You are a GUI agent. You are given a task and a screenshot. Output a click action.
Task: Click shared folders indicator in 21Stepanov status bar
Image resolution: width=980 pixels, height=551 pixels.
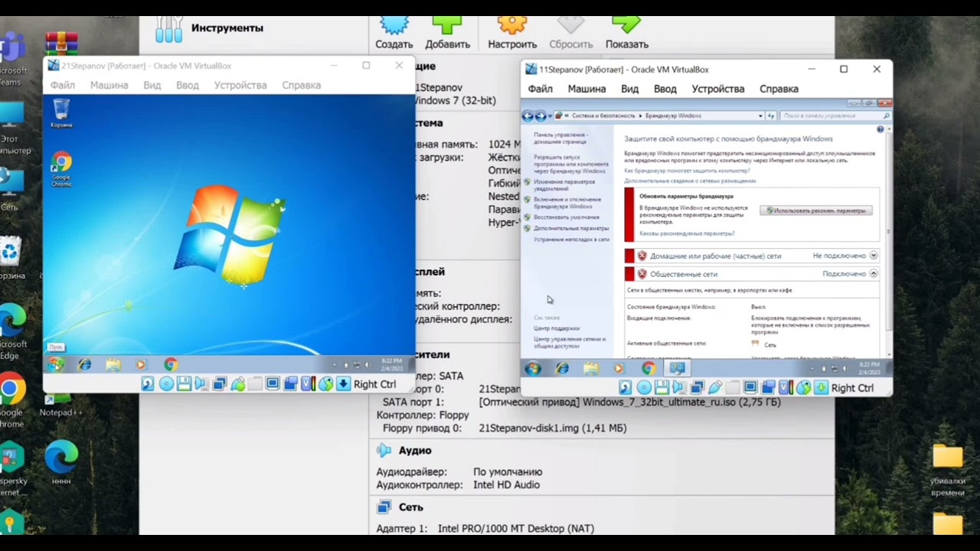(x=255, y=384)
